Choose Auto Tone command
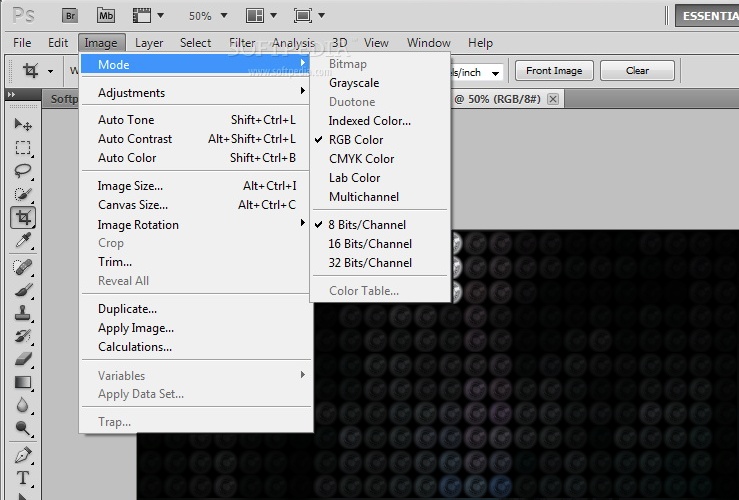 pyautogui.click(x=196, y=120)
